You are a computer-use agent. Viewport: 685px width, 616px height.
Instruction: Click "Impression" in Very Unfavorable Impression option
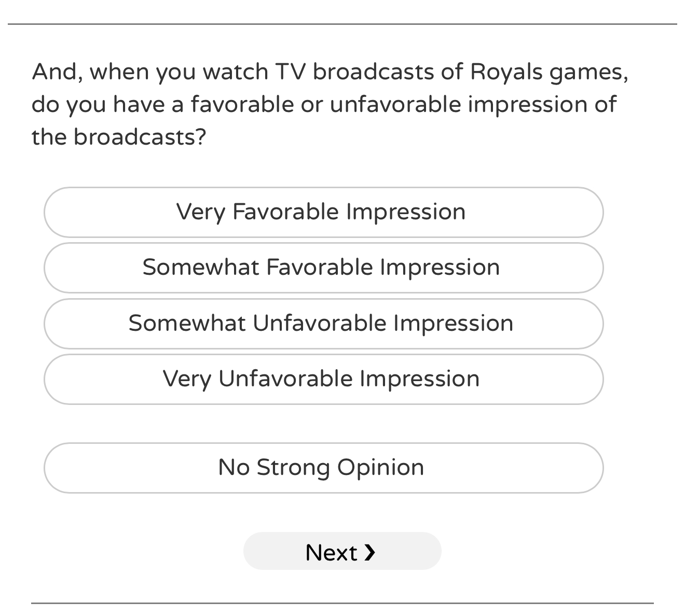[419, 379]
